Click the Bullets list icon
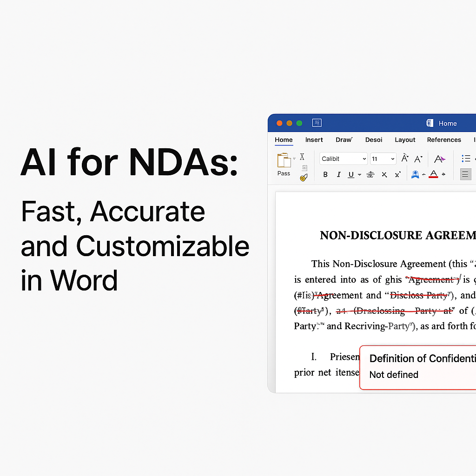Image resolution: width=476 pixels, height=476 pixels. coord(466,159)
